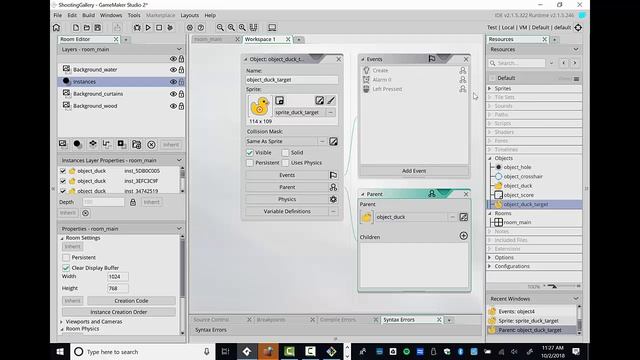The image size is (640, 360).
Task: Collapse the Objects resource folder
Action: (x=490, y=158)
